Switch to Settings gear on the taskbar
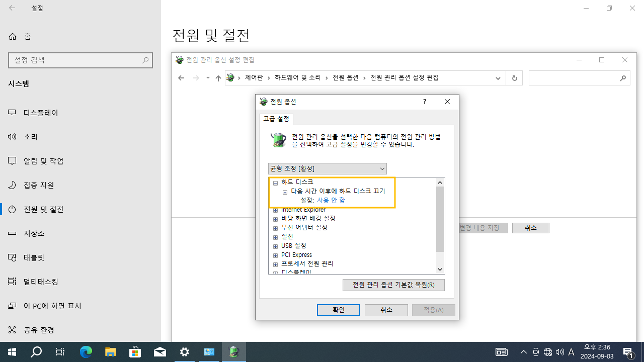Image resolution: width=644 pixels, height=362 pixels. [185, 352]
